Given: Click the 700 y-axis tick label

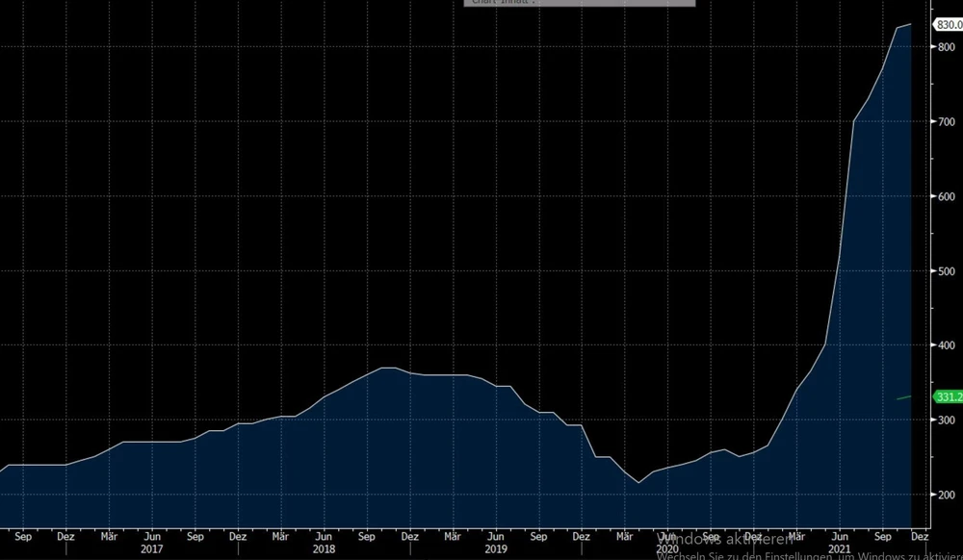Looking at the screenshot, I should coord(948,121).
